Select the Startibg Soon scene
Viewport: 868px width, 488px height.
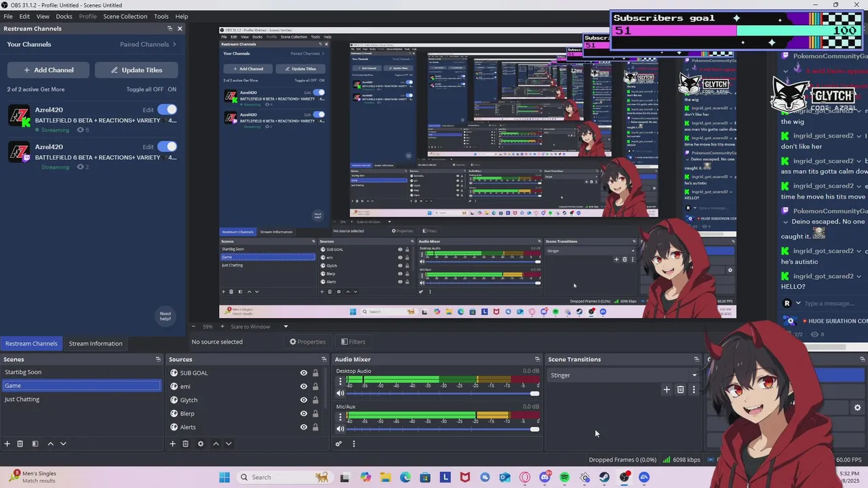(81, 372)
